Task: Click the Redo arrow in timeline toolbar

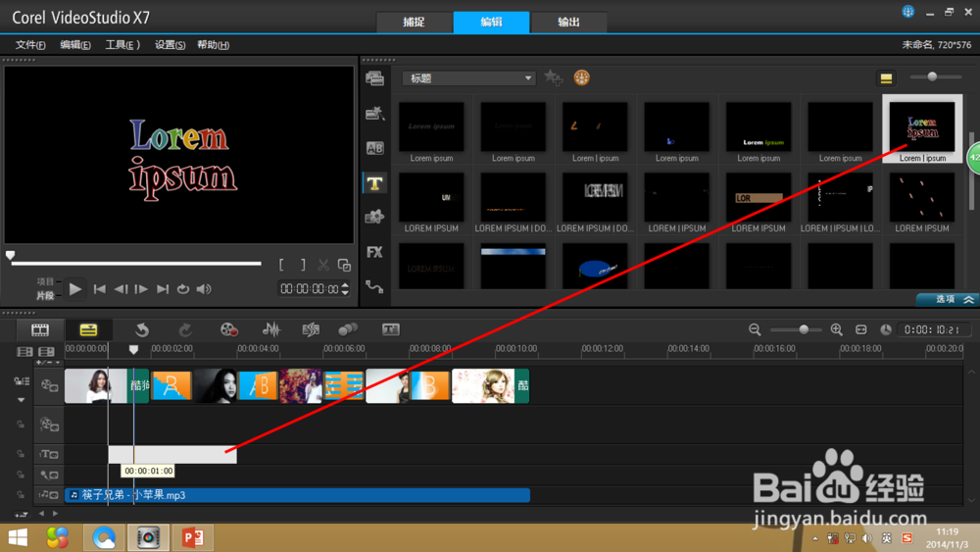Action: coord(185,329)
